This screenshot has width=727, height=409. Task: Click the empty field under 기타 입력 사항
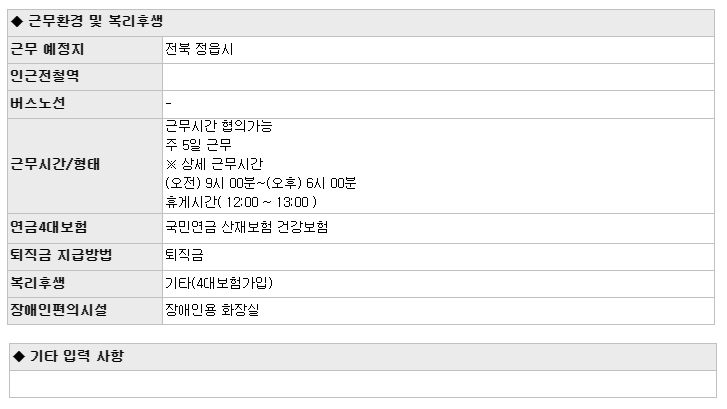click(x=363, y=384)
